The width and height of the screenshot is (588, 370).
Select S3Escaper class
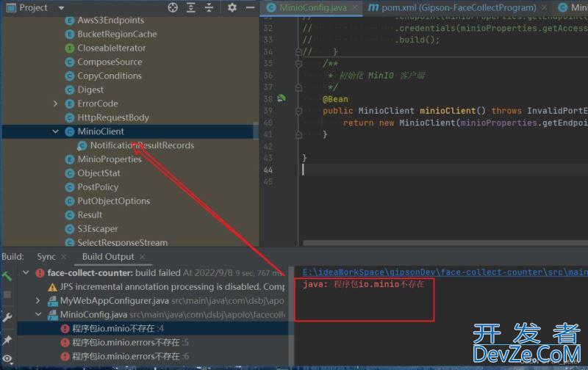(98, 229)
